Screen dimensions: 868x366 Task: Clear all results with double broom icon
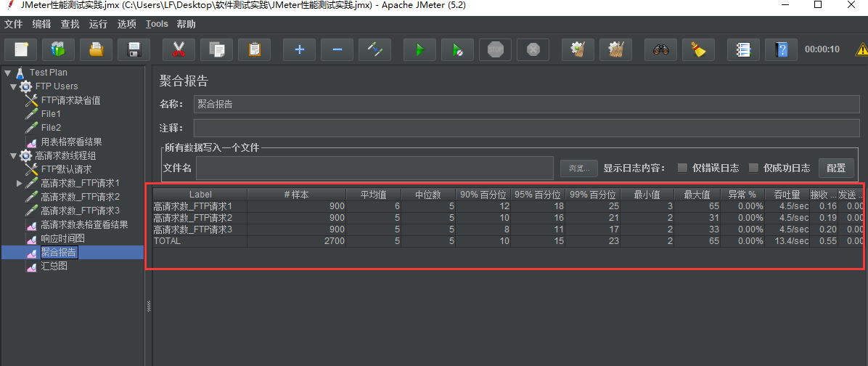point(615,49)
